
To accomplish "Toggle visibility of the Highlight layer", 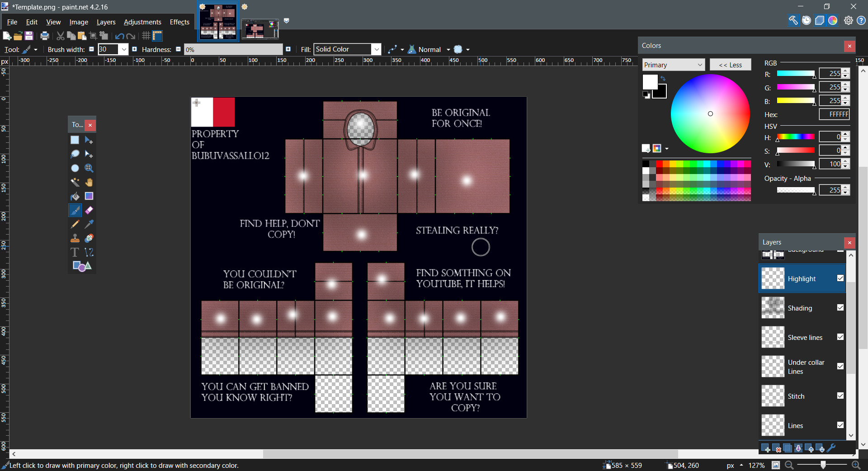I will (840, 278).
